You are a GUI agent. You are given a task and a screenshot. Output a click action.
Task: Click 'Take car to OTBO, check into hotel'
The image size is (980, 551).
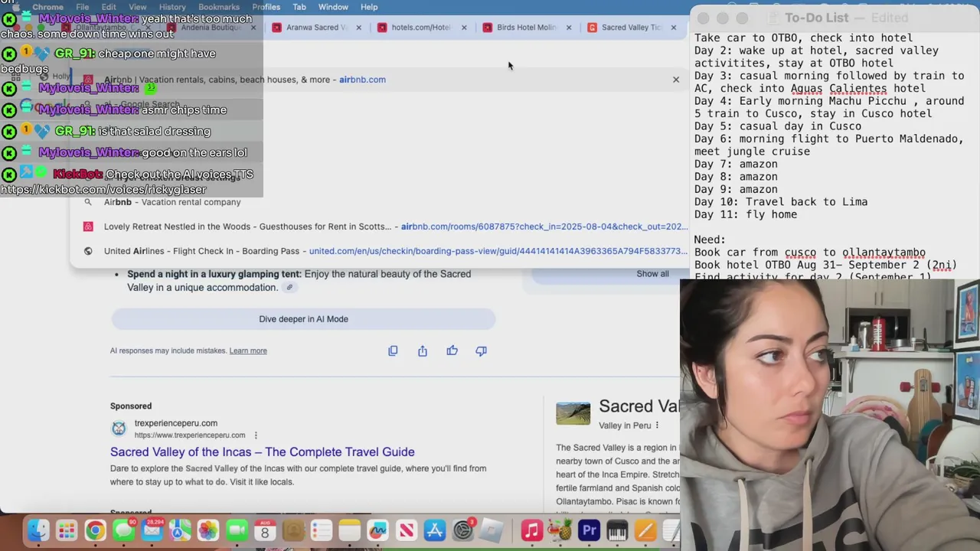[804, 37]
